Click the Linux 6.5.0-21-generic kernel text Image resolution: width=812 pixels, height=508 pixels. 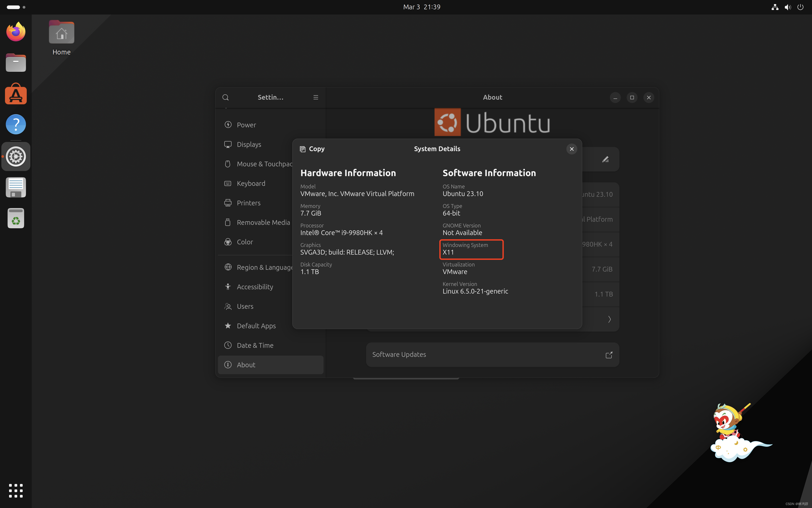(475, 291)
